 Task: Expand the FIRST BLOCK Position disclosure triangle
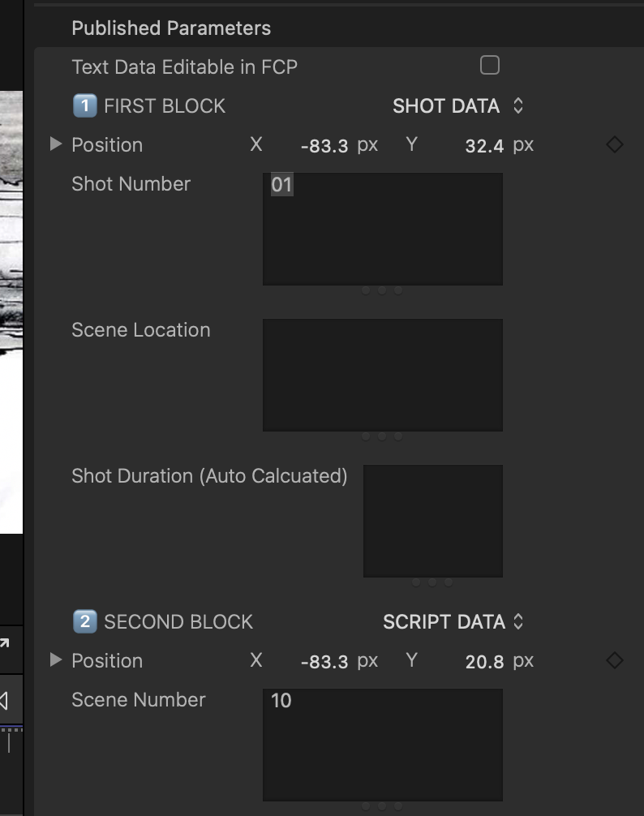[x=56, y=144]
